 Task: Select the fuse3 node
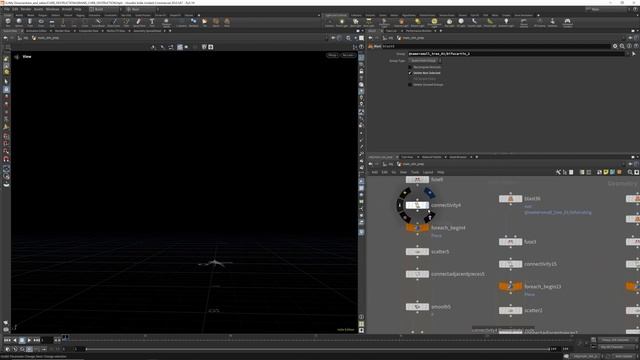(510, 242)
